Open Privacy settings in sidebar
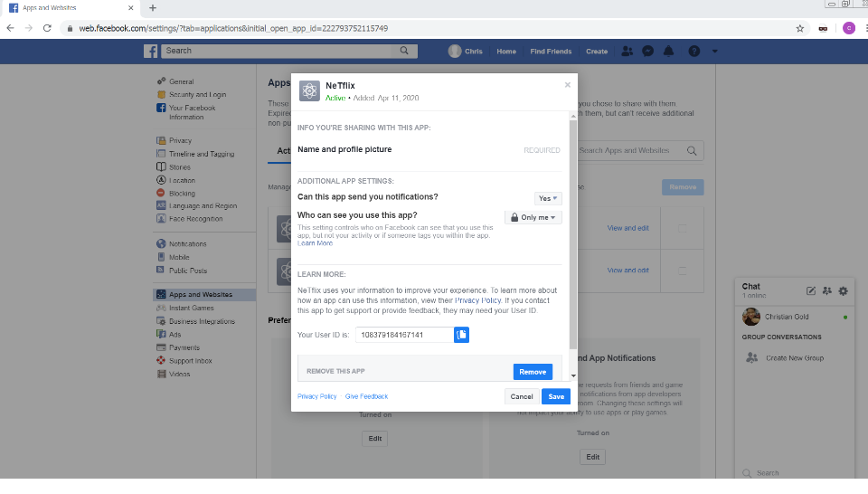Viewport: 868px width, 494px height. point(180,140)
